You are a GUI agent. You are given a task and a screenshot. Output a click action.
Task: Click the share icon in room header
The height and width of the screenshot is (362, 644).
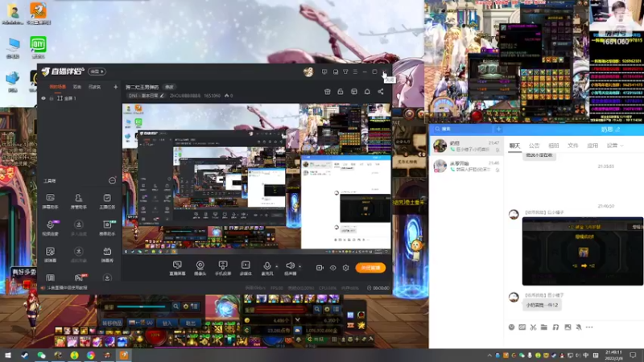pyautogui.click(x=380, y=92)
